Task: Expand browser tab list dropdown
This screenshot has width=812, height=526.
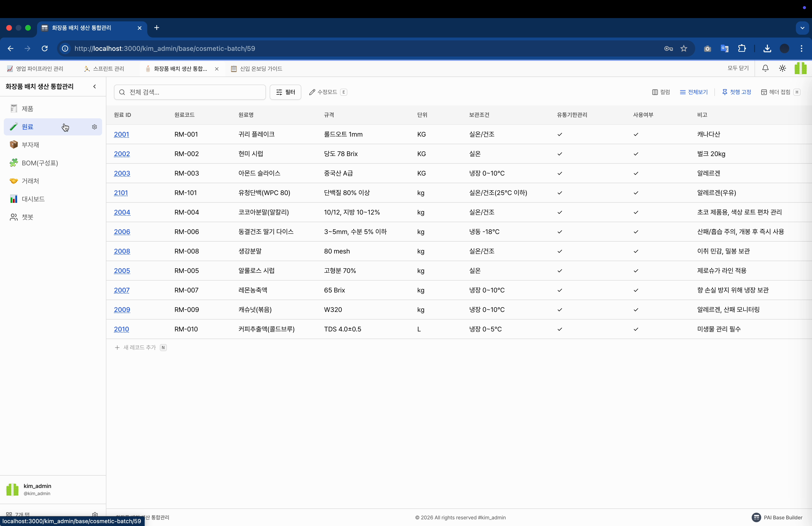Action: pos(802,28)
